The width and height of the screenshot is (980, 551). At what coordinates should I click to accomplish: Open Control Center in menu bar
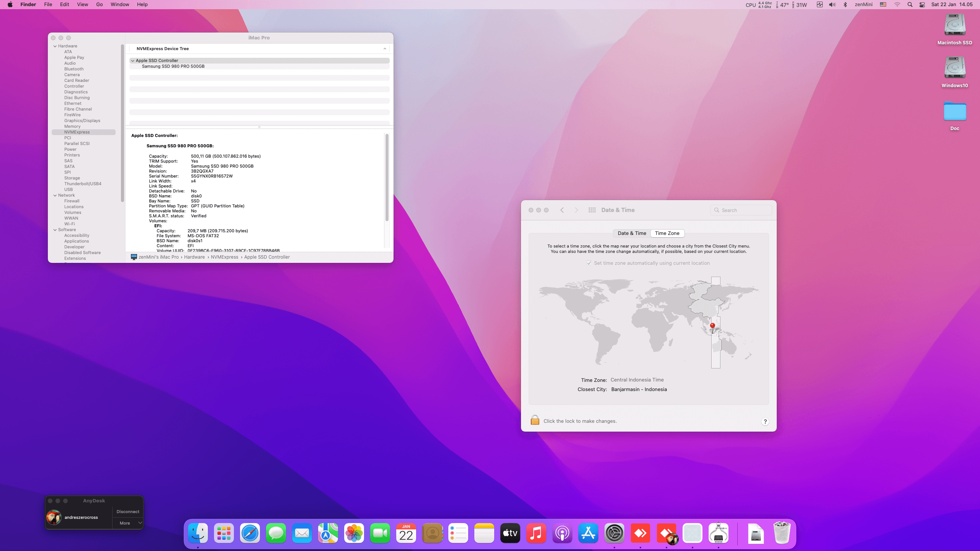pyautogui.click(x=922, y=5)
